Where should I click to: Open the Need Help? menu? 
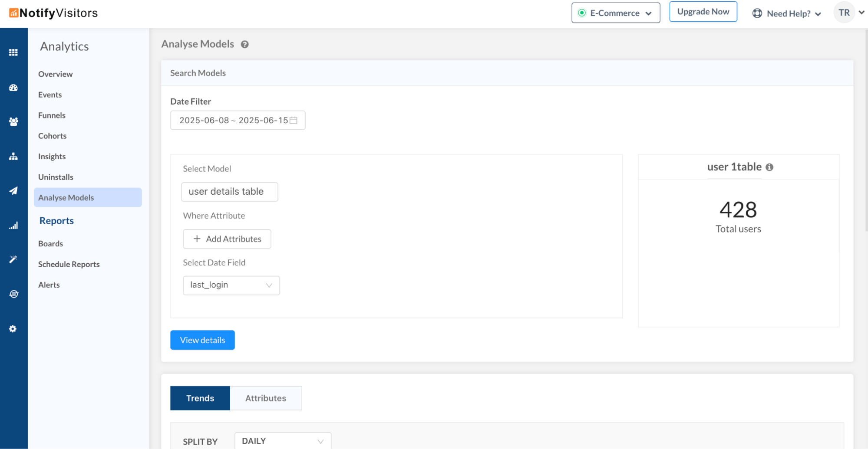(787, 13)
